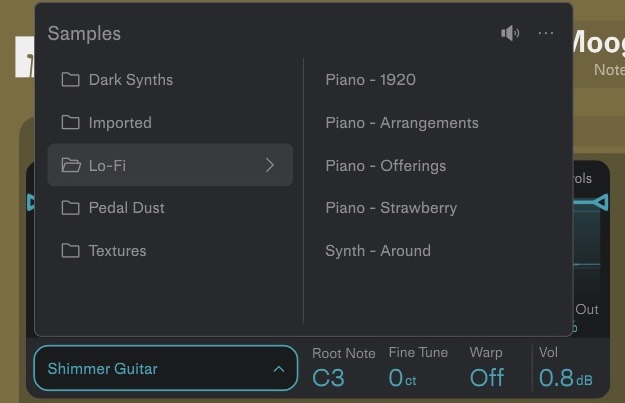Open the Dark Synths folder label
This screenshot has width=625, height=403.
click(130, 80)
